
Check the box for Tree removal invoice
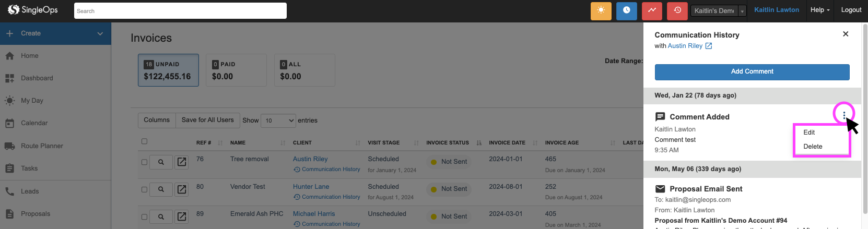point(145,162)
